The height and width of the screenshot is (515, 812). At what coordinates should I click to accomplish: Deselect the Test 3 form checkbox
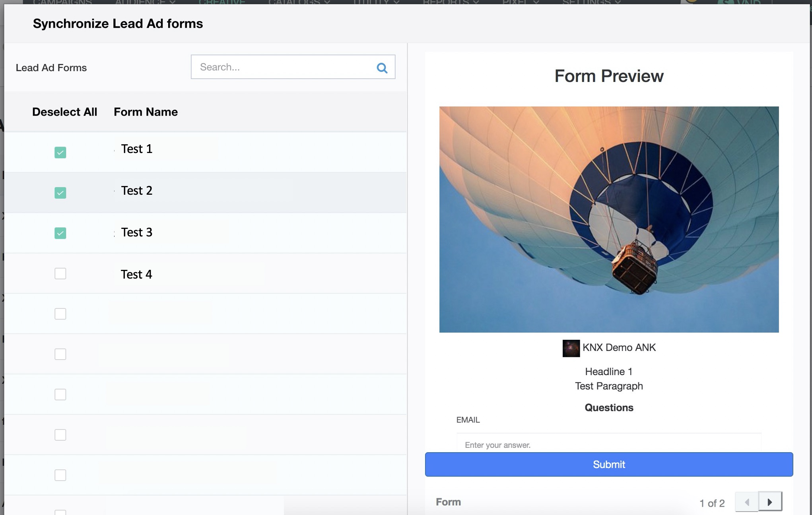pos(60,233)
